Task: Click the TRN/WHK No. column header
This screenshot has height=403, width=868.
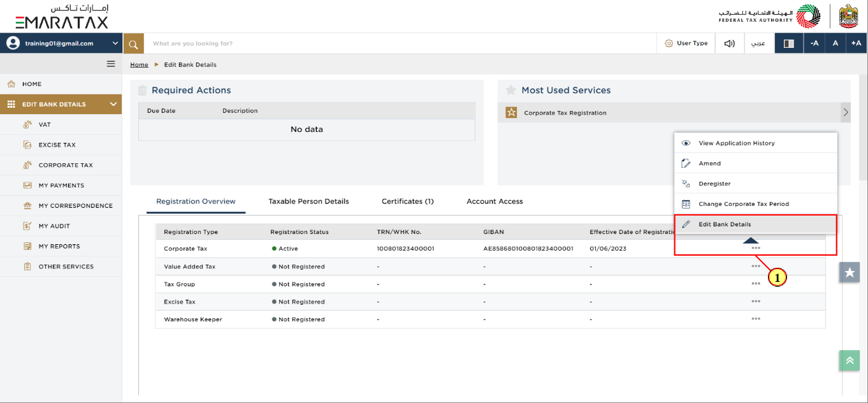Action: (x=399, y=232)
